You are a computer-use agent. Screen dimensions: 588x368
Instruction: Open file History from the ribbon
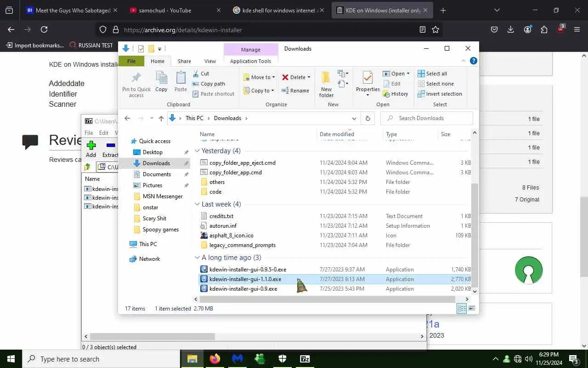tap(395, 94)
